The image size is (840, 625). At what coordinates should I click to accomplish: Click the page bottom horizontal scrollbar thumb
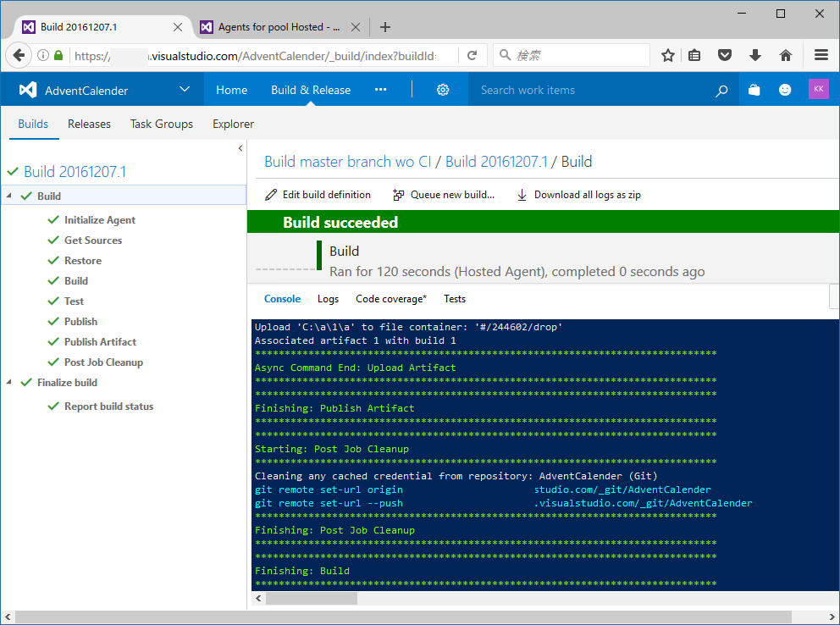pyautogui.click(x=403, y=617)
